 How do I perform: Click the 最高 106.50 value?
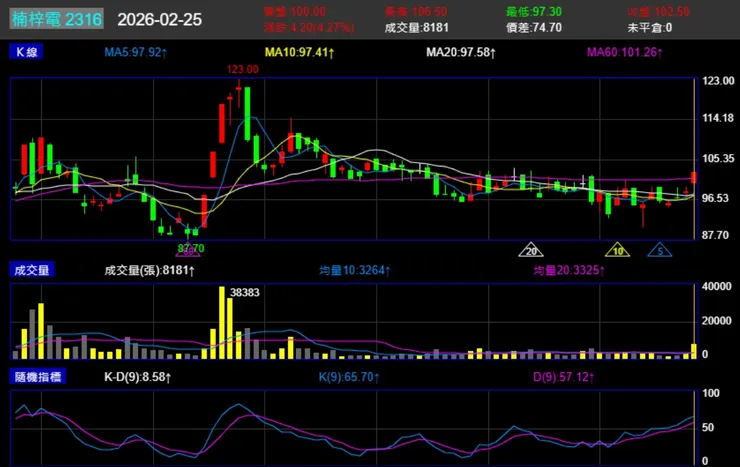(x=416, y=11)
